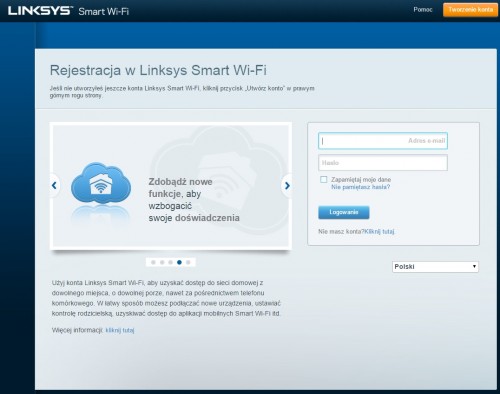Click the cloud home Wi-Fi icon
The height and width of the screenshot is (394, 500).
click(x=101, y=183)
